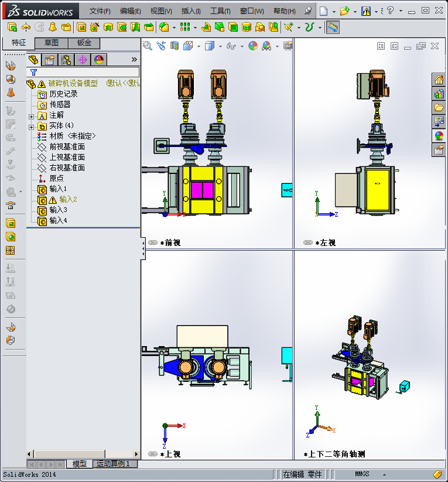The image size is (448, 482).
Task: Toggle the link views icon beside 左视
Action: (308, 242)
